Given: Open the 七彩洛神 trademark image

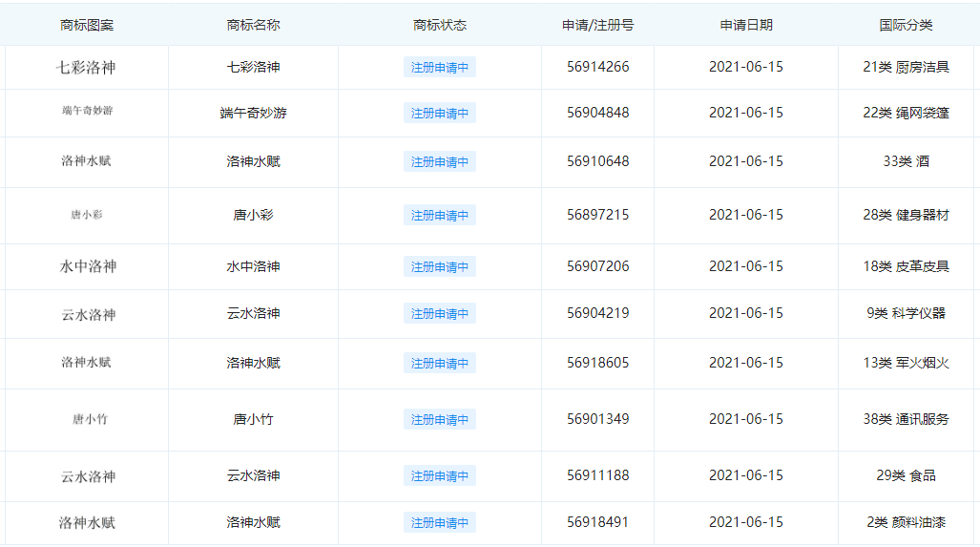Looking at the screenshot, I should pos(86,68).
